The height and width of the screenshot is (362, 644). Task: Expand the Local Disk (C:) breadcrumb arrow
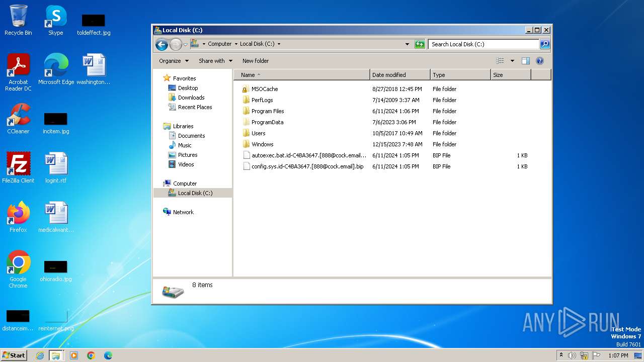[279, 44]
